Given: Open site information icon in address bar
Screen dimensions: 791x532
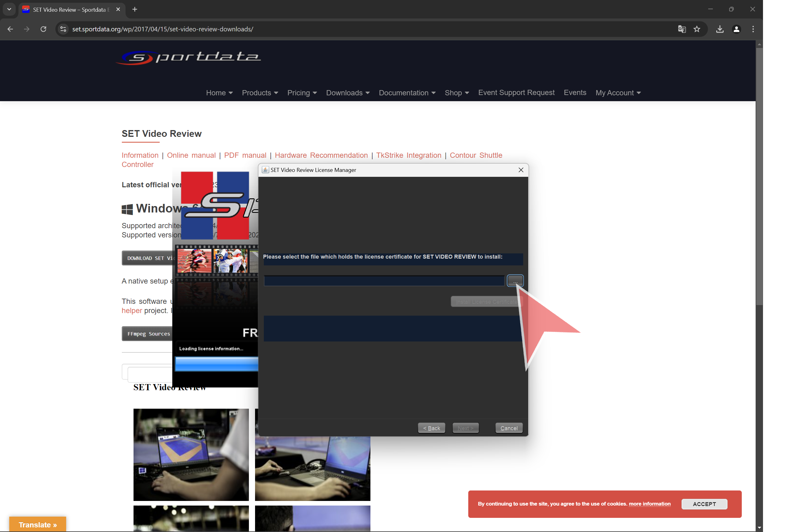Looking at the screenshot, I should point(63,29).
